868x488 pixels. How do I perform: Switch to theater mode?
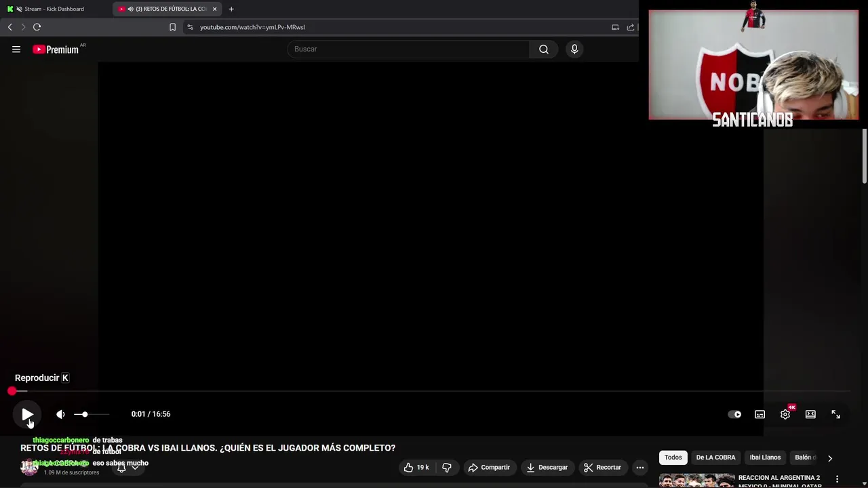[810, 414]
